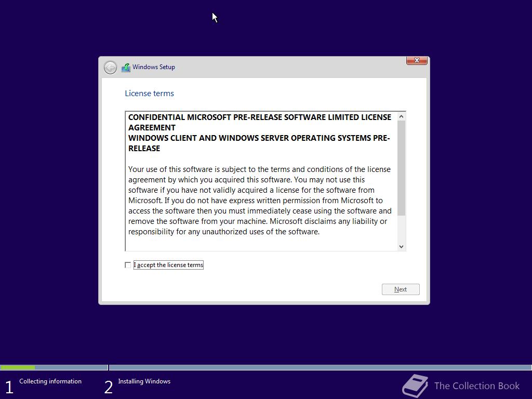
Task: Click the 'I accept the license terms' label
Action: [x=169, y=265]
